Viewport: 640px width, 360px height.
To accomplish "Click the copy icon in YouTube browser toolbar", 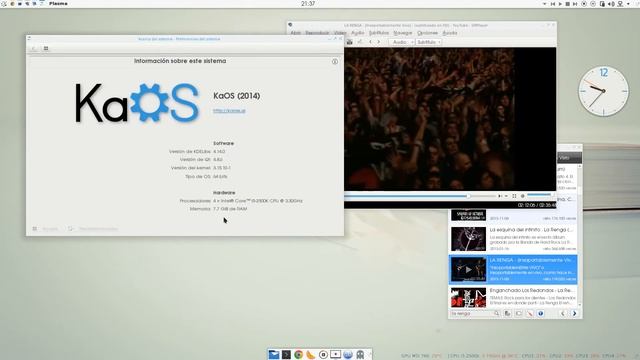I will tap(507, 313).
